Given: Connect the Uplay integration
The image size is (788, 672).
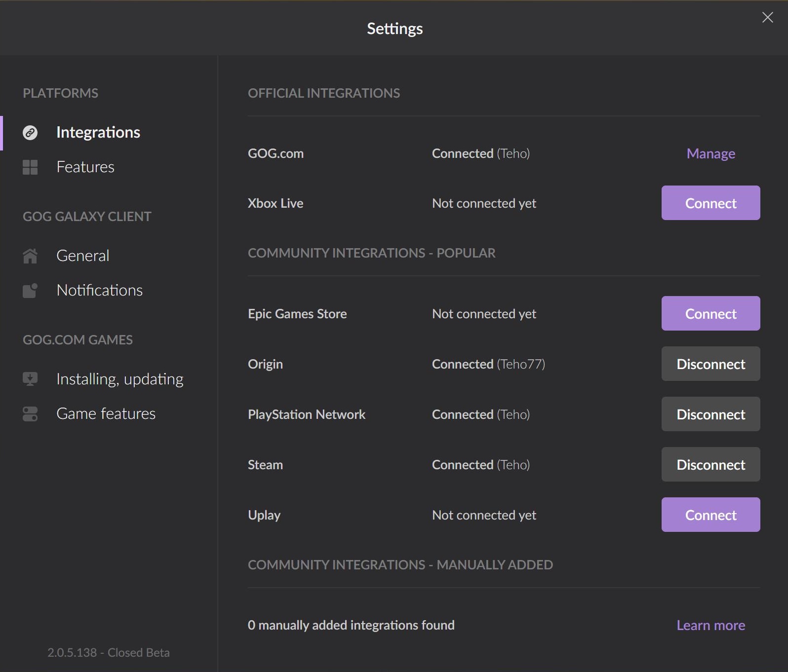Looking at the screenshot, I should [x=711, y=515].
